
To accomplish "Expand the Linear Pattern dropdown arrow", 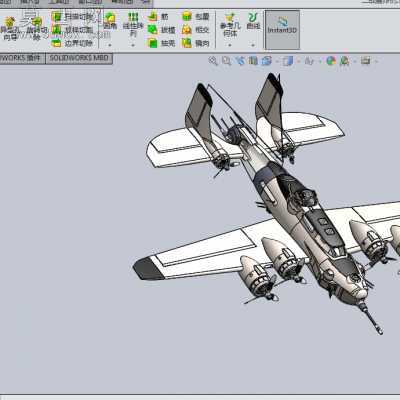I will [x=133, y=45].
